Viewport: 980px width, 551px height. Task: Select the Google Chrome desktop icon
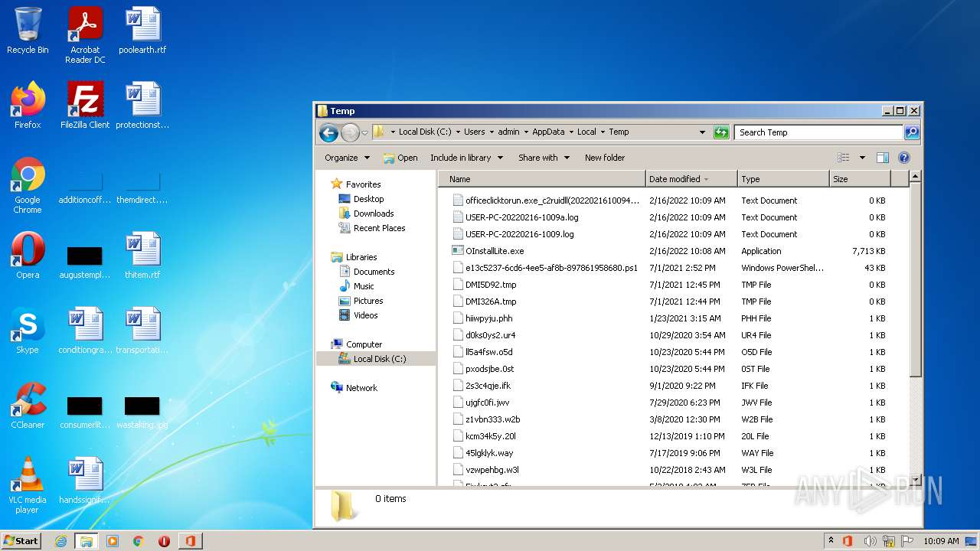pos(28,185)
